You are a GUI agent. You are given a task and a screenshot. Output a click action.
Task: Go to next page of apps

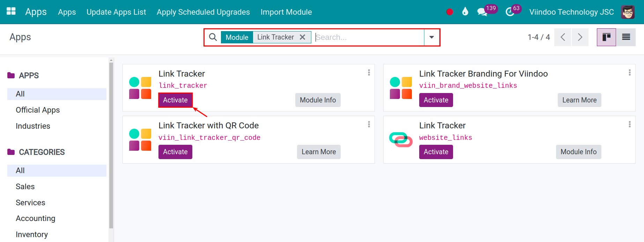[580, 37]
